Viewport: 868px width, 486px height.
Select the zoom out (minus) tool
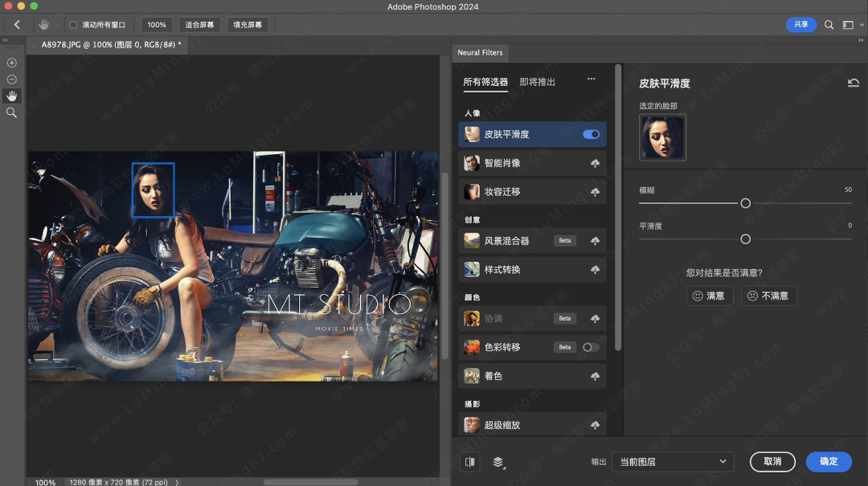coord(11,80)
